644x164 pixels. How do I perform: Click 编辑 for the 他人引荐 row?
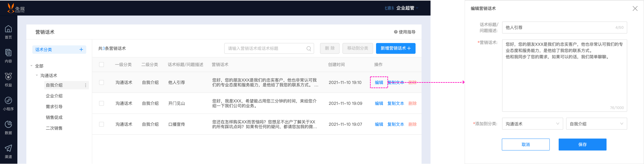(379, 82)
